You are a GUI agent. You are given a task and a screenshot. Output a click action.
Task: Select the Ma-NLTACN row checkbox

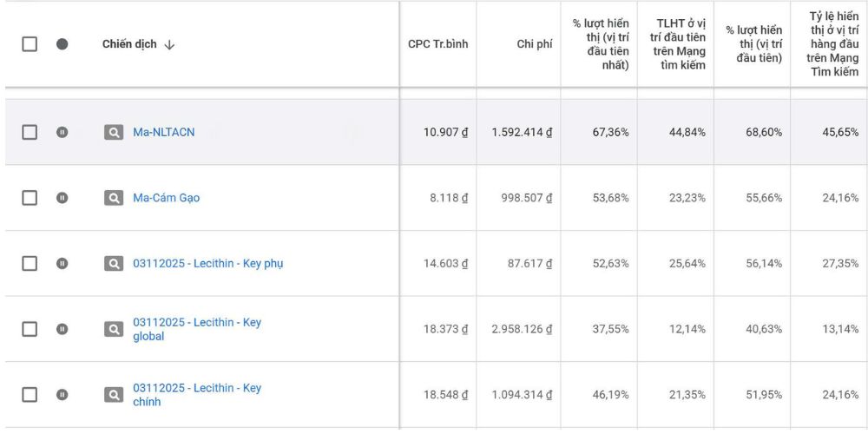(x=30, y=132)
